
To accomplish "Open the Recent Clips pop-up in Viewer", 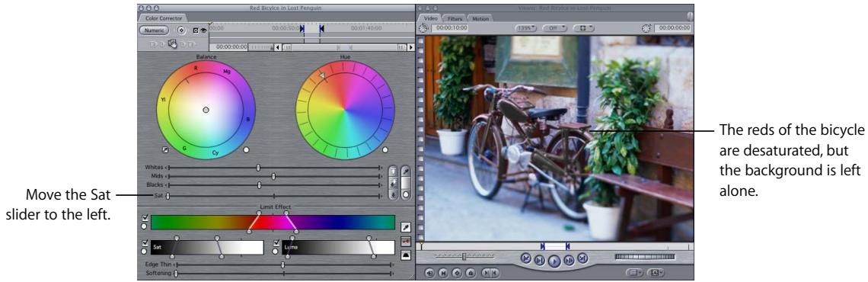I will pyautogui.click(x=634, y=273).
